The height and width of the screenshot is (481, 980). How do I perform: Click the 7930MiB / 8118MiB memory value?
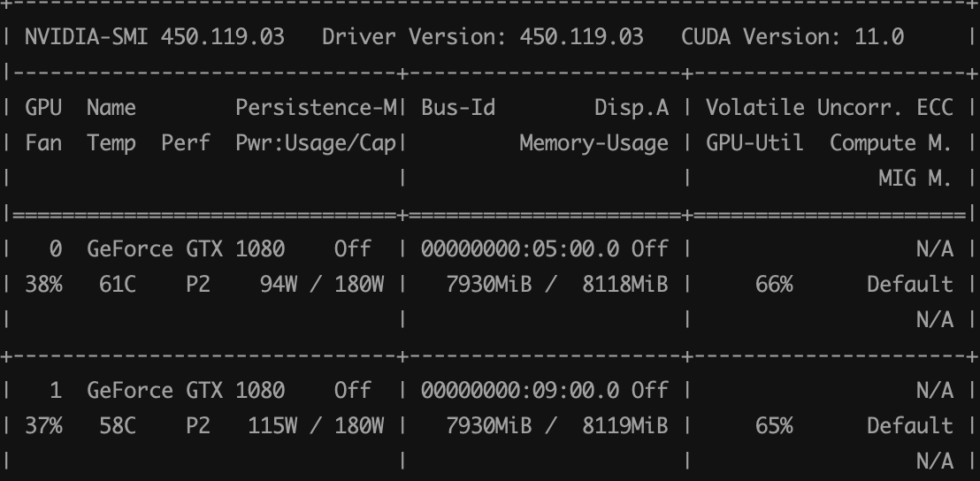(x=556, y=285)
